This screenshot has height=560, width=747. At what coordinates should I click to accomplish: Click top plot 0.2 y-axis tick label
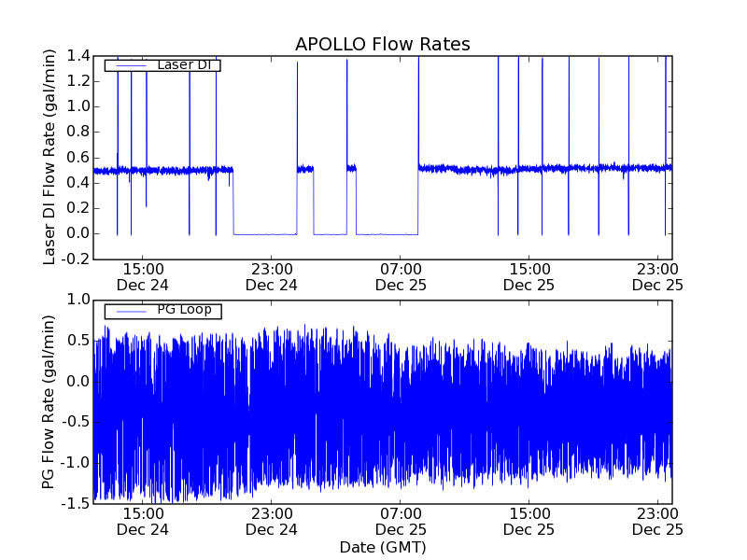(78, 208)
